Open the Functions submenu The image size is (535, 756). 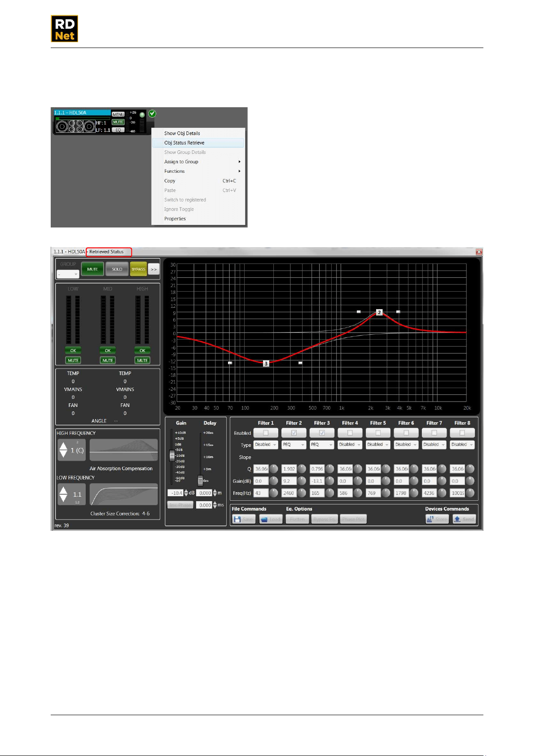click(x=198, y=171)
